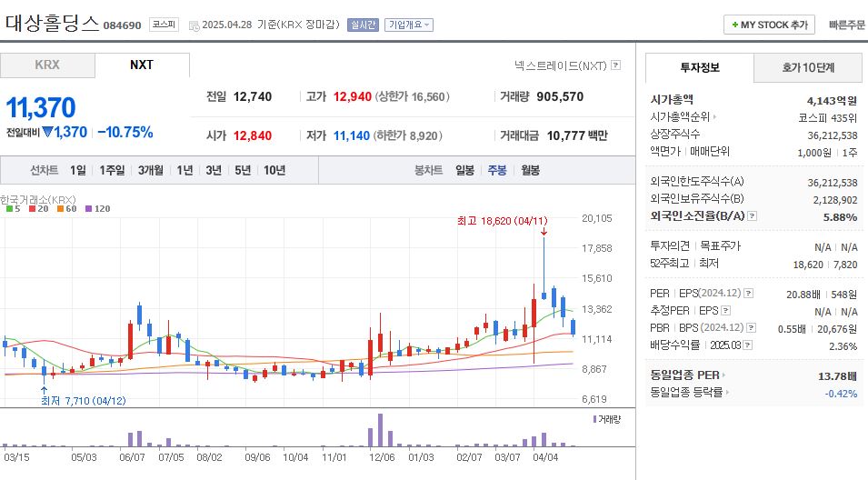
Task: Click the 최고 18,620 (04/11) chart marker
Action: pos(502,221)
